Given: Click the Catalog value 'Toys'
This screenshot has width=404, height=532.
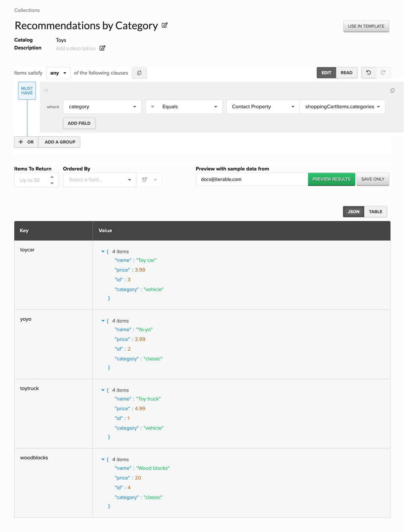Looking at the screenshot, I should [x=61, y=40].
